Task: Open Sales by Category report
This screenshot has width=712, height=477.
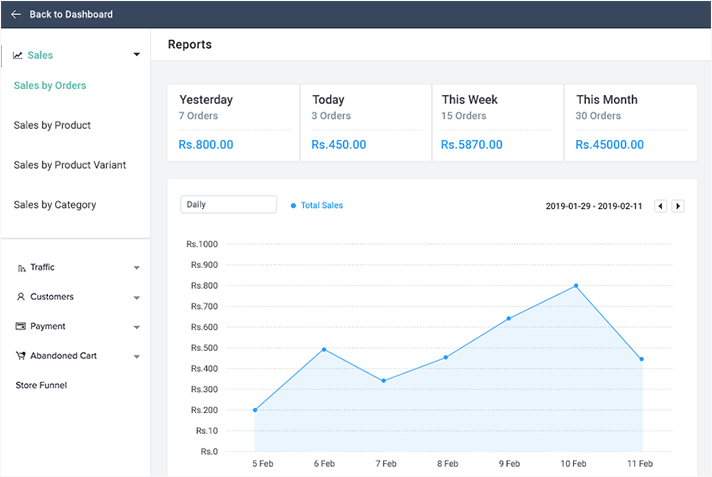Action: click(x=55, y=205)
